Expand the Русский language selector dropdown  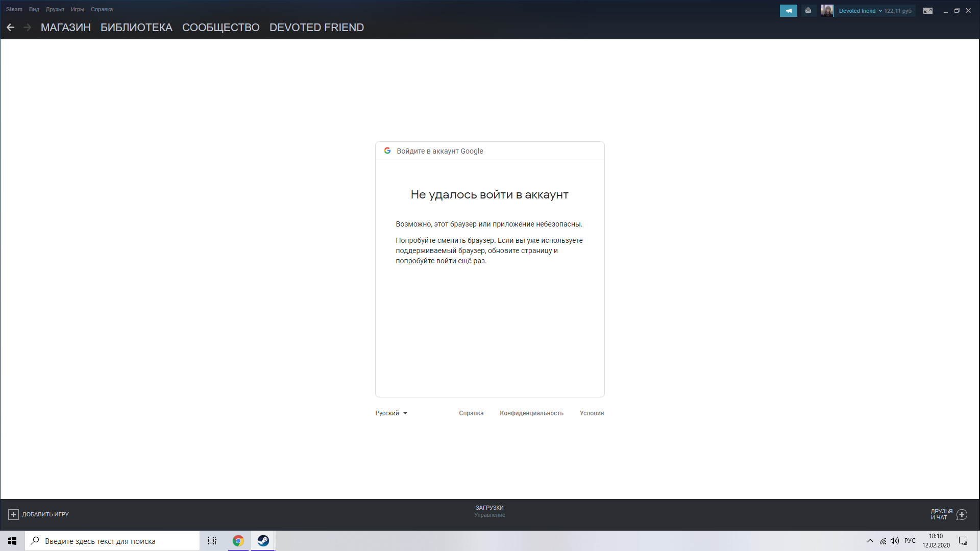coord(391,412)
